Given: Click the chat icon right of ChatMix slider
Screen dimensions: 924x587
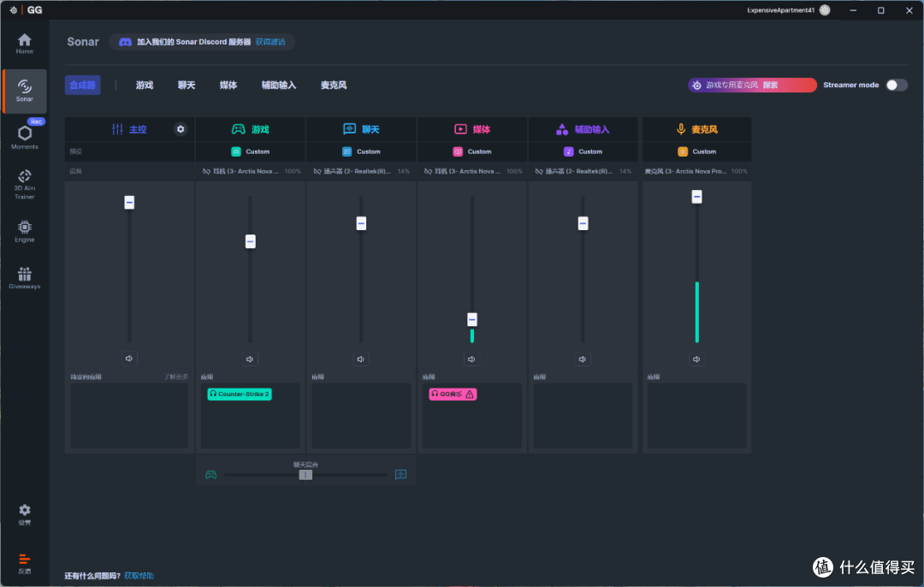Looking at the screenshot, I should tap(400, 474).
